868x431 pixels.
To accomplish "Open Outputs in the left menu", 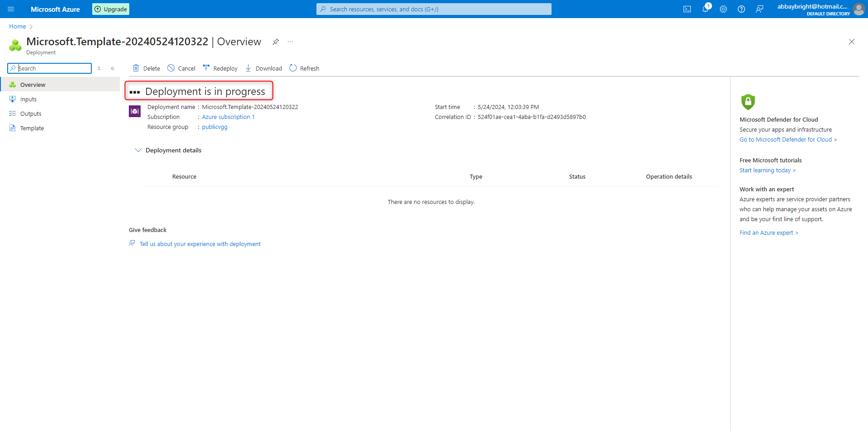I will (31, 114).
